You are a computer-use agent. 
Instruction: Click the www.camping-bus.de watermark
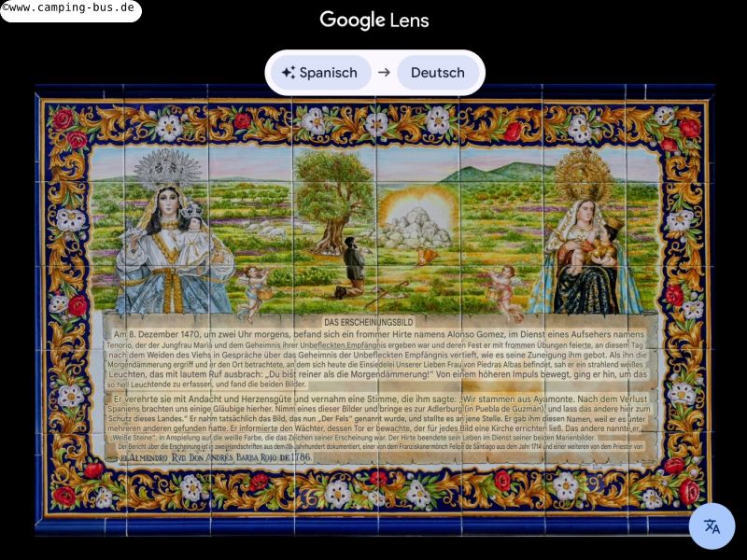click(x=70, y=10)
